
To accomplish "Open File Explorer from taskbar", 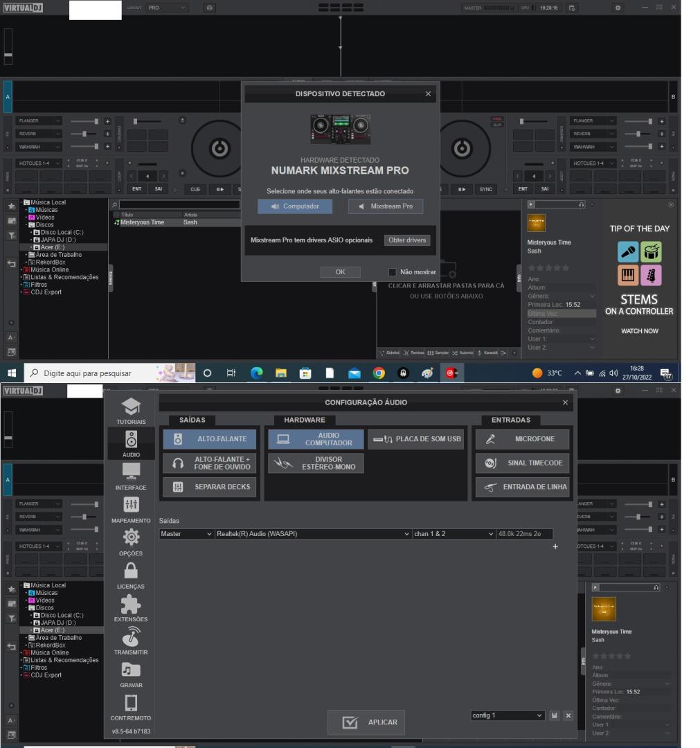I will (x=281, y=373).
